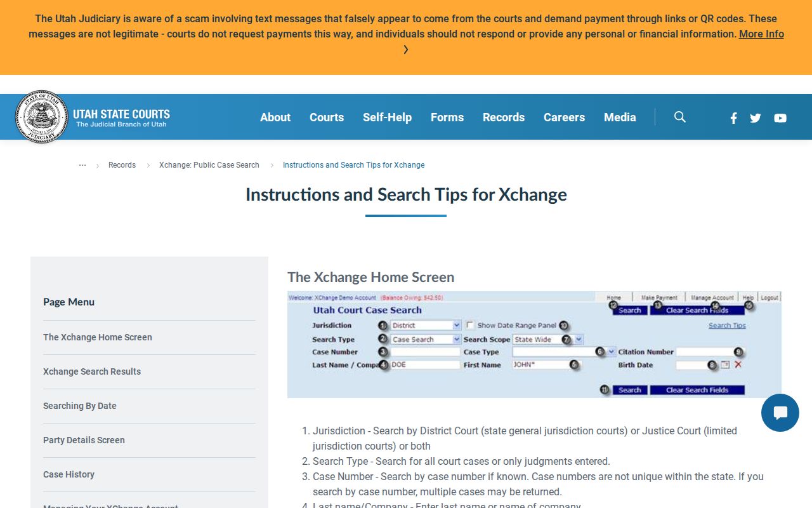Open the Twitter bird icon

click(755, 117)
